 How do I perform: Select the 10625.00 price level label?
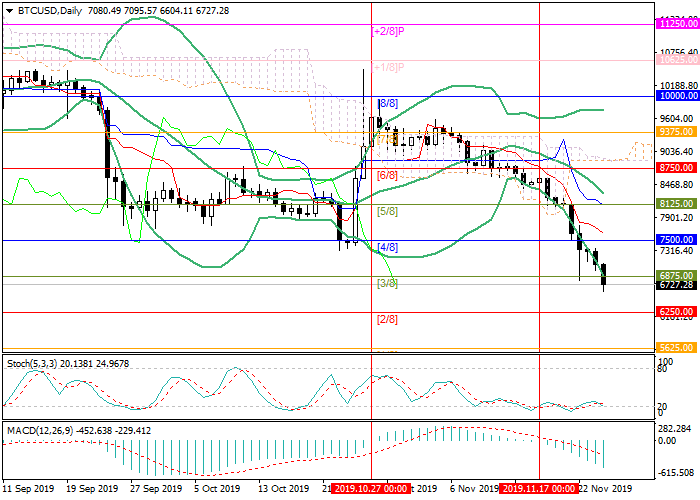click(x=676, y=59)
